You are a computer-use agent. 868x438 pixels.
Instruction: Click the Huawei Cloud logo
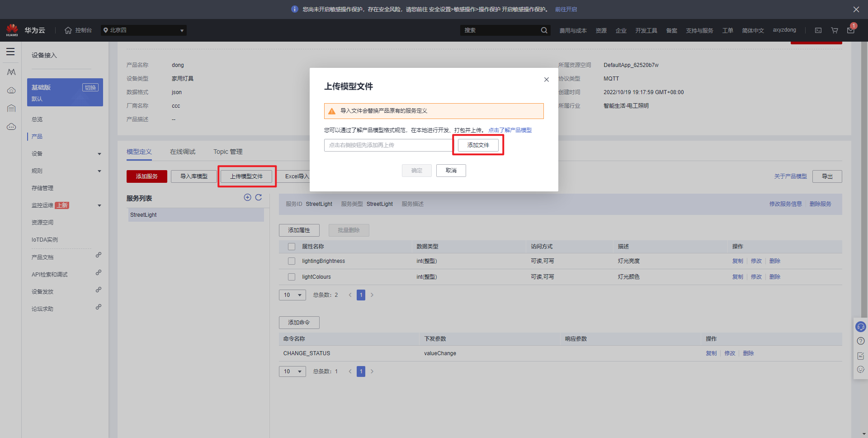click(x=12, y=30)
